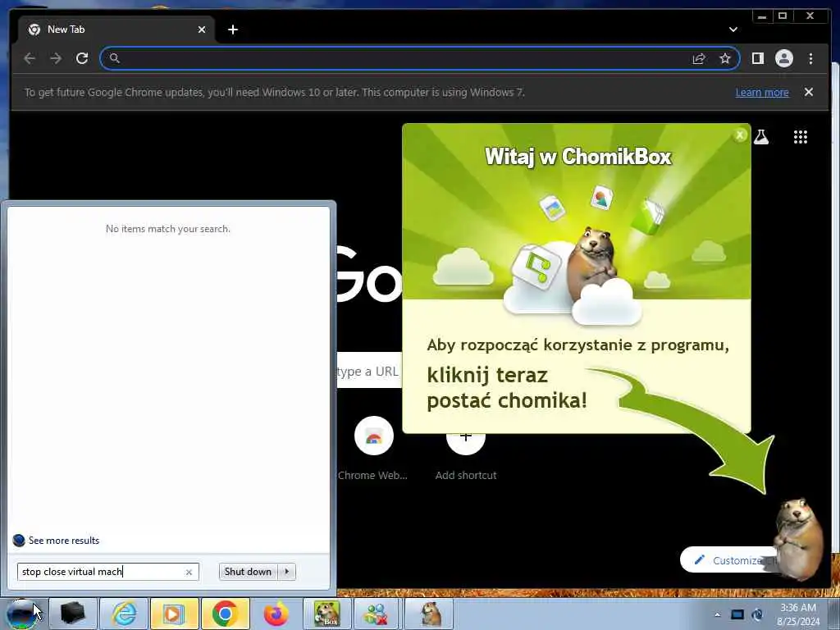
Task: Open Windows Media Player from taskbar
Action: point(174,614)
